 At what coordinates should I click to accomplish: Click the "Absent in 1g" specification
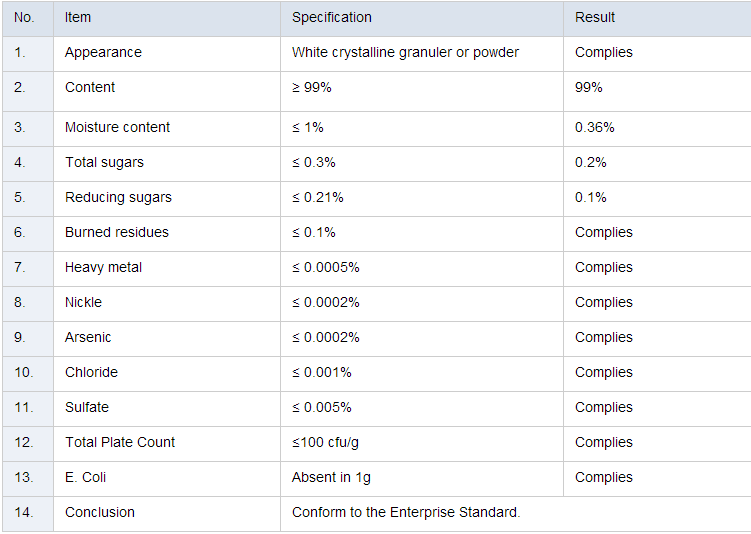(331, 477)
